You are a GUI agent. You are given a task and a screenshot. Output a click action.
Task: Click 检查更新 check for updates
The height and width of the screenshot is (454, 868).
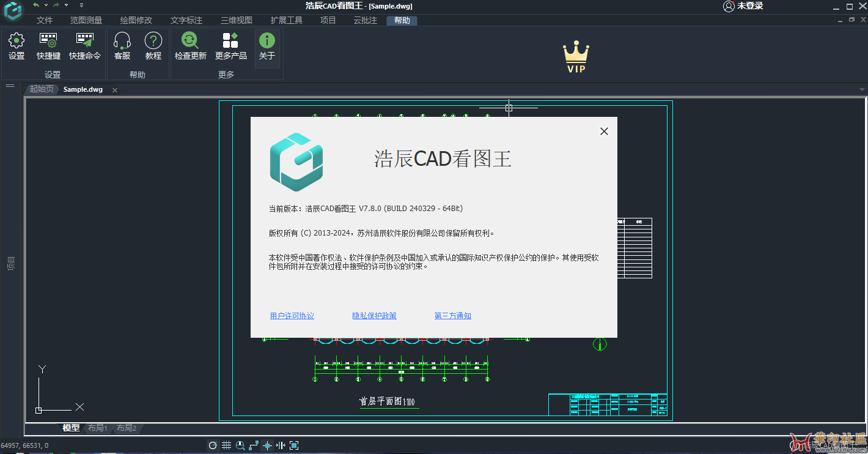click(190, 47)
